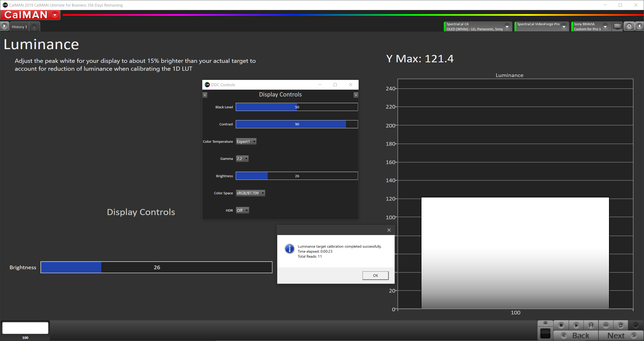This screenshot has width=644, height=341.
Task: Click the AutoCal refresh arrows icon
Action: coord(621,325)
